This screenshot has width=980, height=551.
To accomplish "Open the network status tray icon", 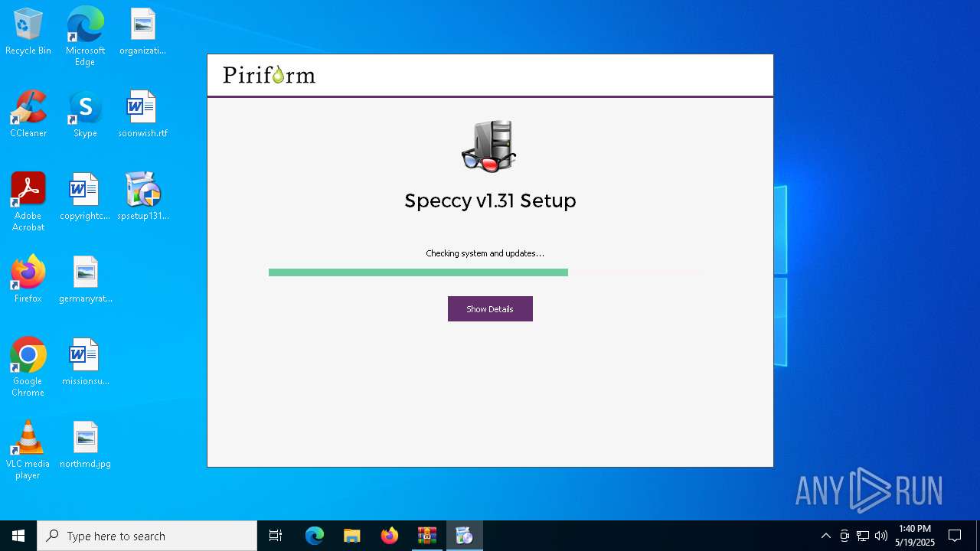I will [x=863, y=536].
